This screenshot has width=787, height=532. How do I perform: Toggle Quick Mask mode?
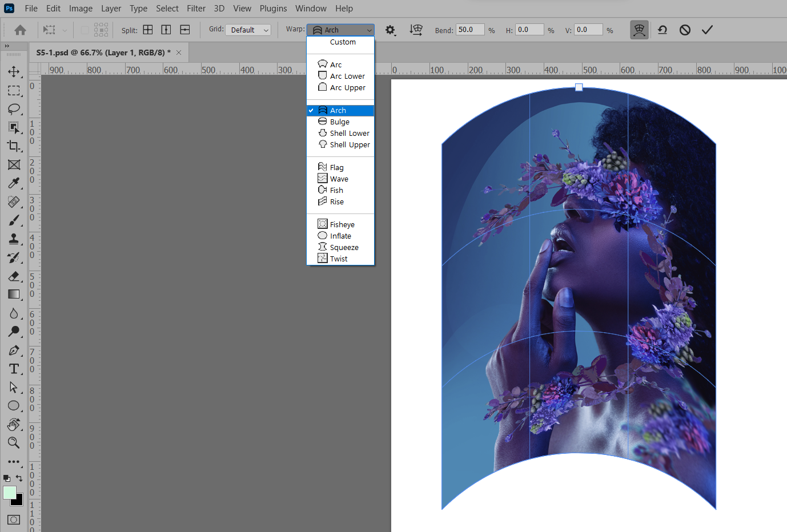click(14, 520)
